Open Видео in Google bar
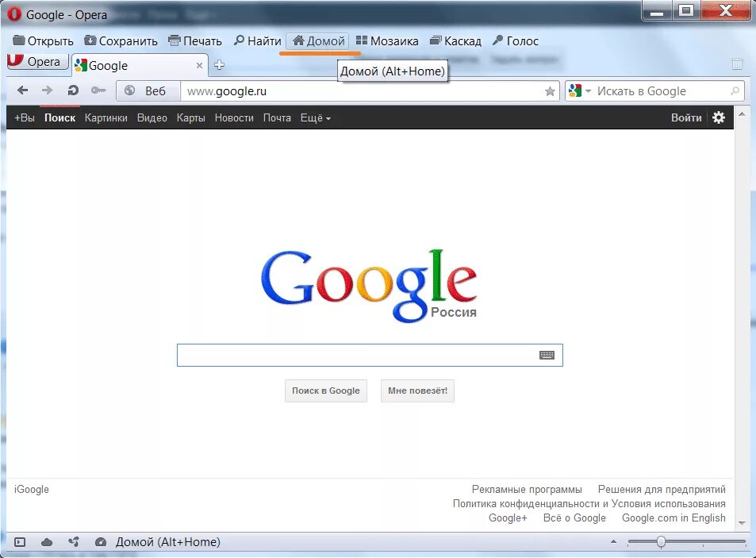This screenshot has width=756, height=558. (x=152, y=117)
